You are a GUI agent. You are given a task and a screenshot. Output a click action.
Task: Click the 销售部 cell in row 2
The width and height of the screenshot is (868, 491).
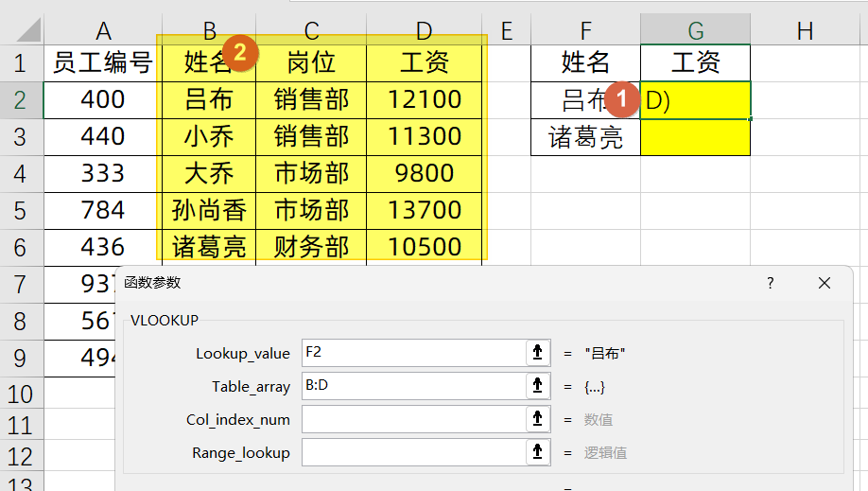311,100
